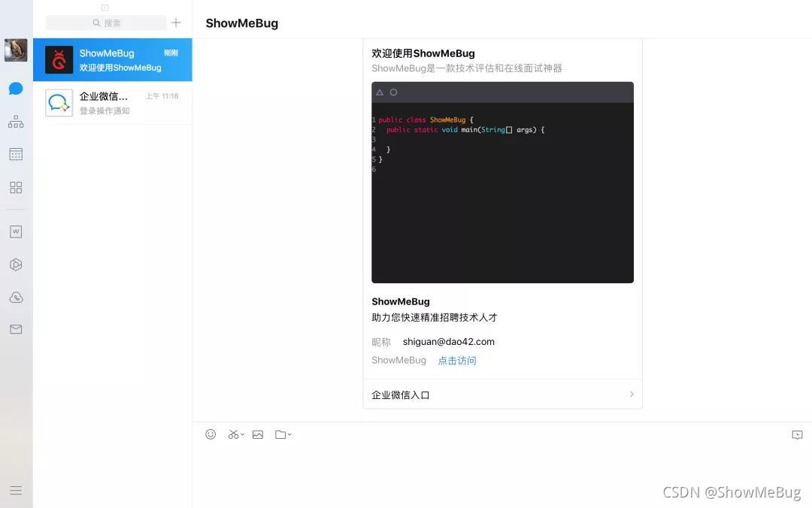Open the hexagon meeting icon in sidebar

click(16, 265)
